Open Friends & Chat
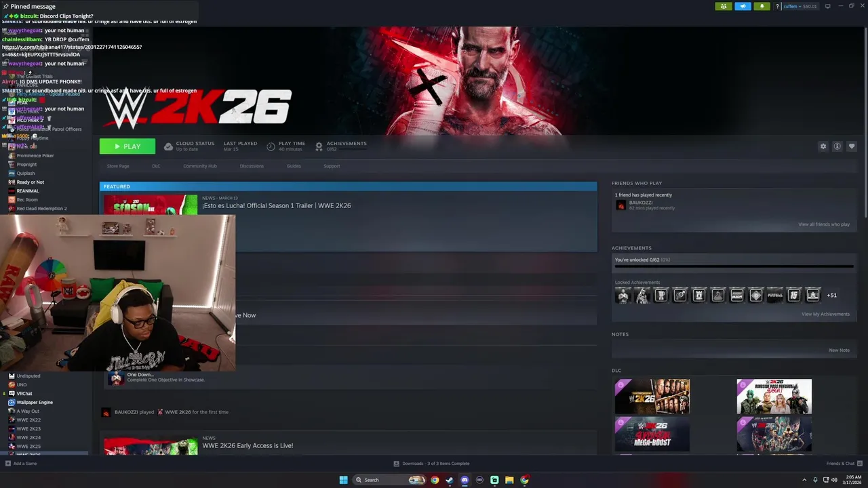 [844, 464]
